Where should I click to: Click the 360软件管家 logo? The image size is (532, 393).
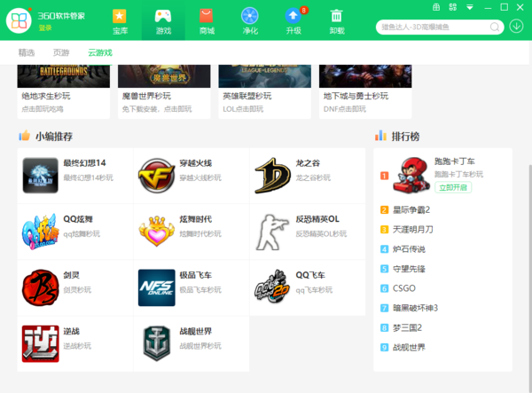tap(19, 20)
